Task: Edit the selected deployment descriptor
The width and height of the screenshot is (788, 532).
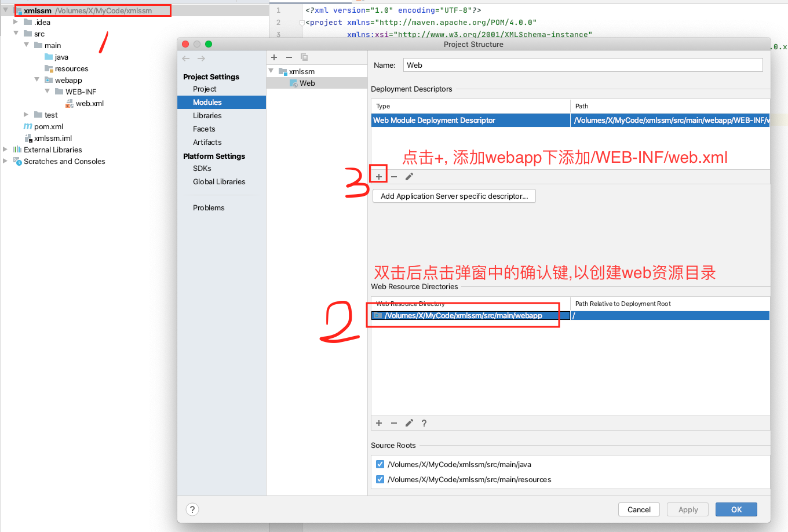Action: click(409, 177)
